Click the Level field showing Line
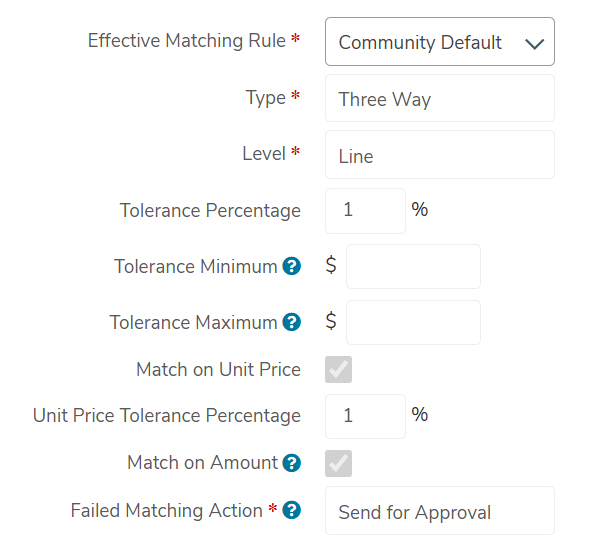The image size is (605, 542). click(x=440, y=155)
